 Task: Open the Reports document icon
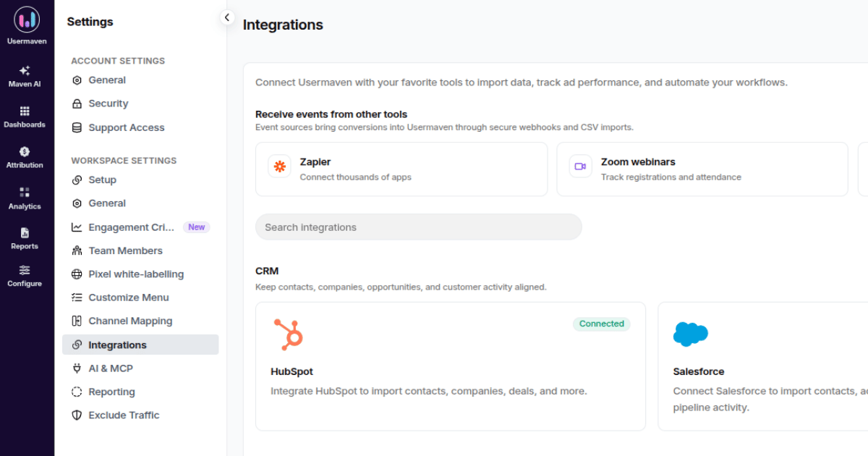[x=25, y=233]
